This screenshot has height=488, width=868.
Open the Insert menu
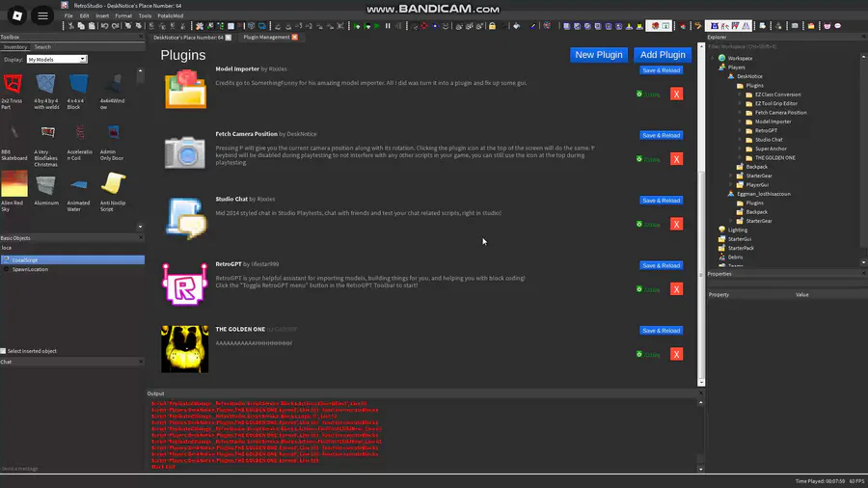tap(102, 15)
